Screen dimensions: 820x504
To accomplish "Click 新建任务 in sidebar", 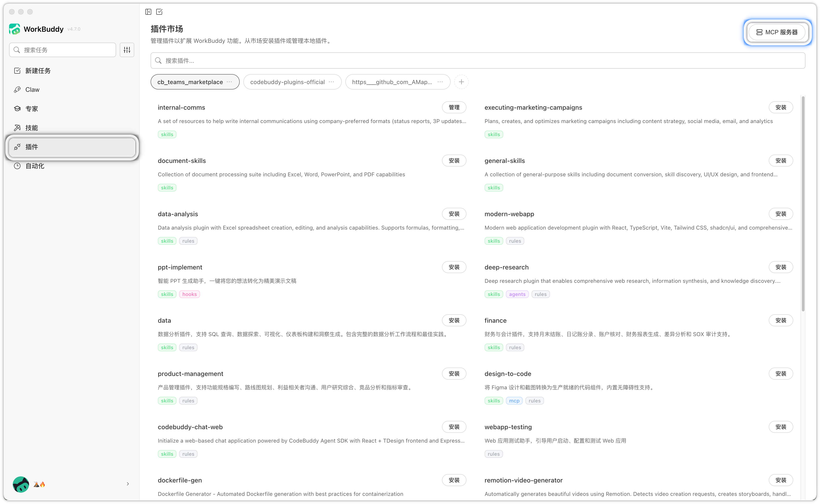I will 38,71.
